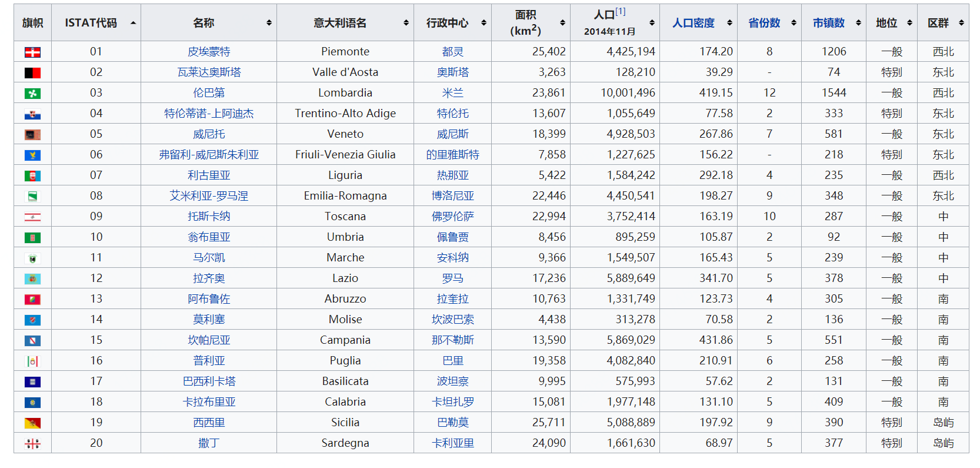Open the 西西里 region link
Image resolution: width=980 pixels, height=468 pixels.
pos(209,423)
